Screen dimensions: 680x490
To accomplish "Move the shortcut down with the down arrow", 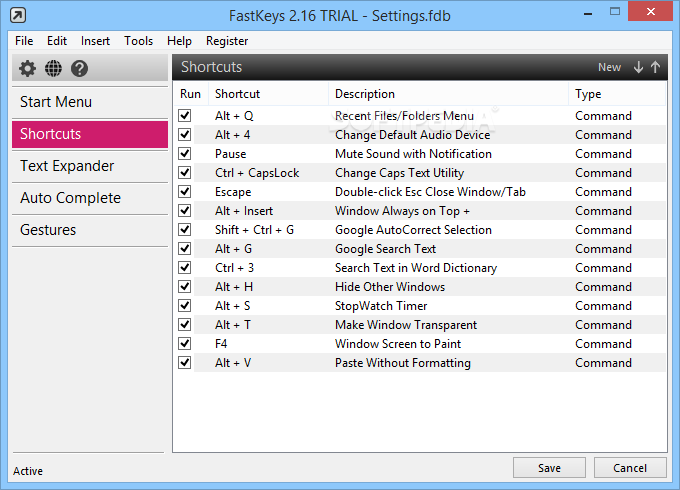I will point(638,67).
